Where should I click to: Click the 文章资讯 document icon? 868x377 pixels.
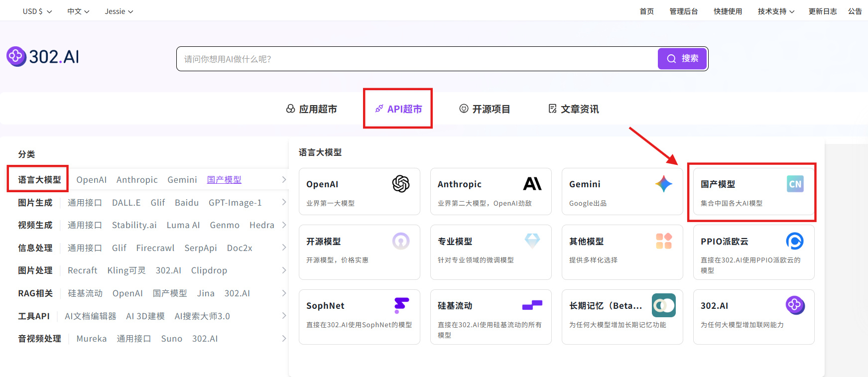coord(552,109)
